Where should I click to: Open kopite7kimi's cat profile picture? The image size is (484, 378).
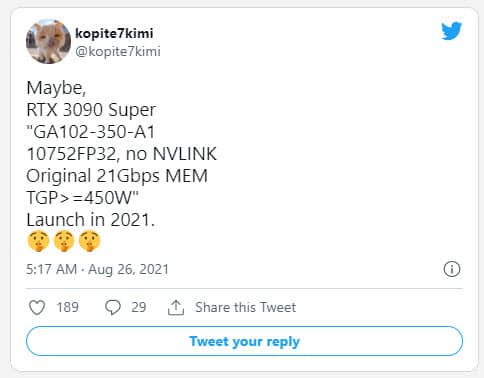tap(48, 41)
